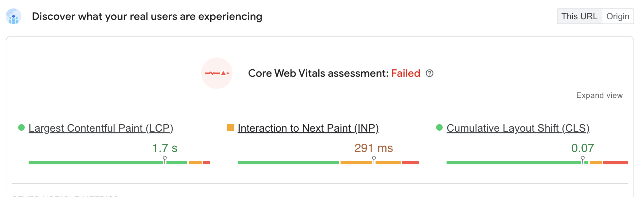Click the 1.7 s LCP value
Viewport: 644px width, 197px height.
coord(165,148)
